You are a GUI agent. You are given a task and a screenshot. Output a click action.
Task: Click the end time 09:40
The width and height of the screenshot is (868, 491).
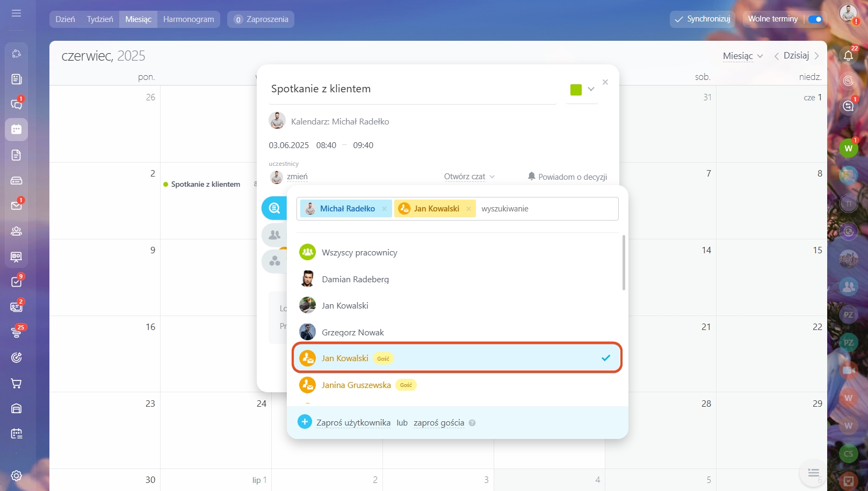coord(363,145)
